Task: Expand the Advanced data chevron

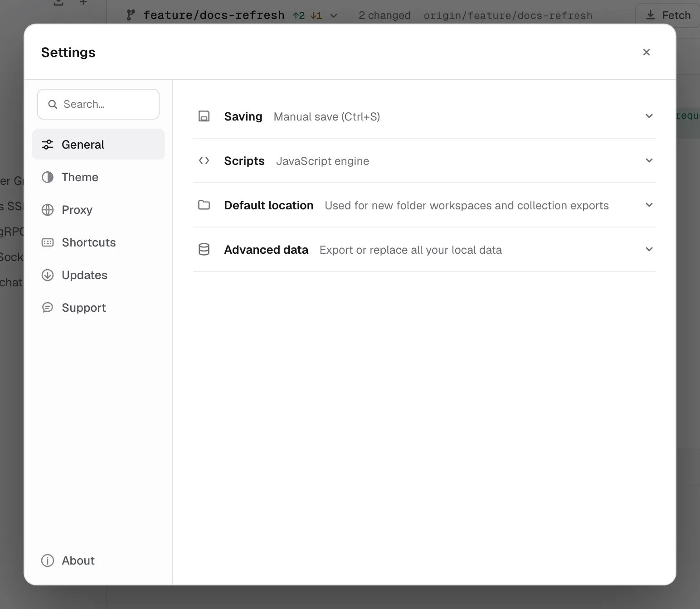Action: [649, 249]
